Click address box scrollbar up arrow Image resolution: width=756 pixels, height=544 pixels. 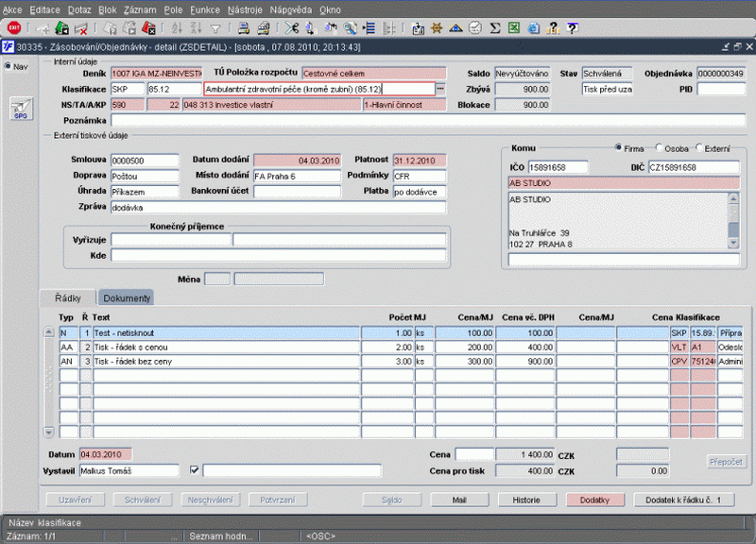click(x=733, y=198)
